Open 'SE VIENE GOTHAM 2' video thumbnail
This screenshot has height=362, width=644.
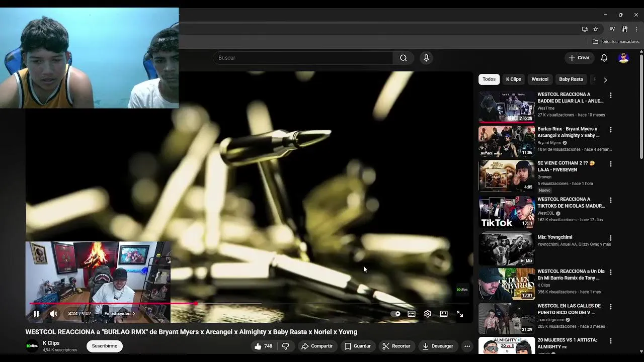[507, 175]
